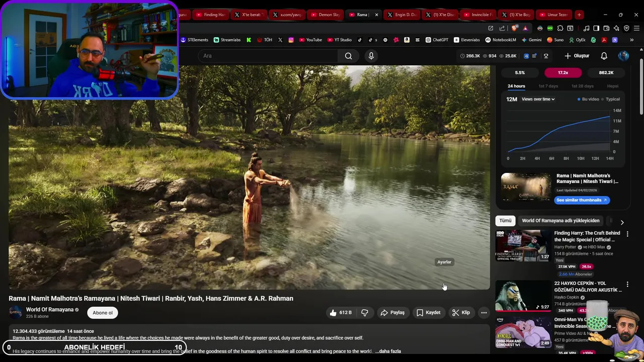This screenshot has width=644, height=362.
Task: Switch to the Invincible browser tab
Action: (478, 15)
